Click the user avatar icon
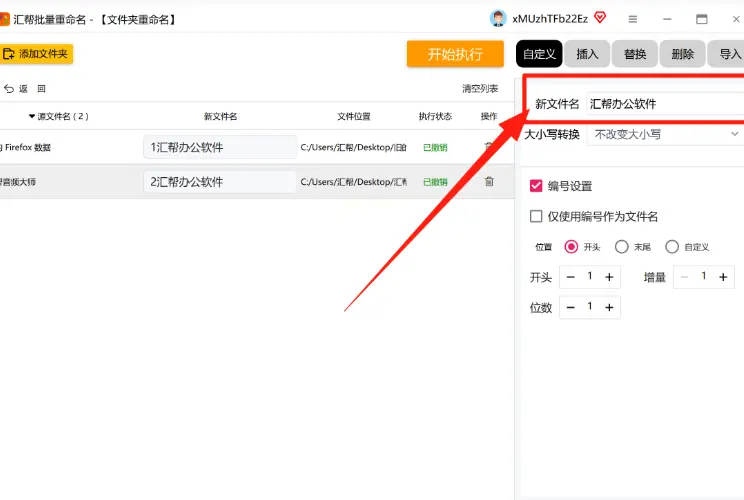 pyautogui.click(x=498, y=19)
